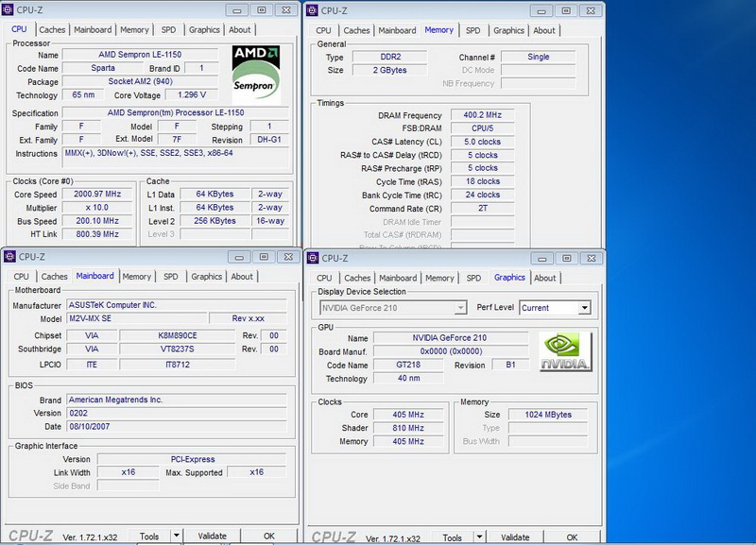
Task: Open the Perf Level Current dropdown
Action: pos(584,307)
